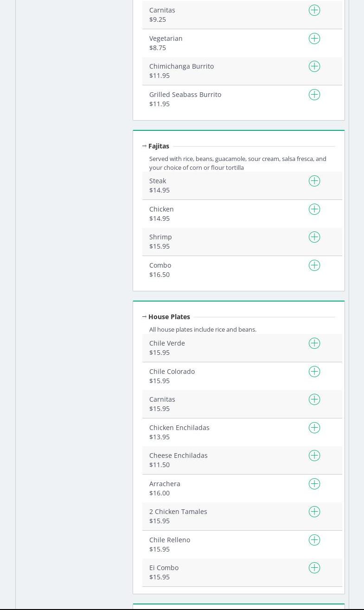Add Shrimp fajitas to order
Viewport: 364px width, 610px height.
tap(314, 237)
